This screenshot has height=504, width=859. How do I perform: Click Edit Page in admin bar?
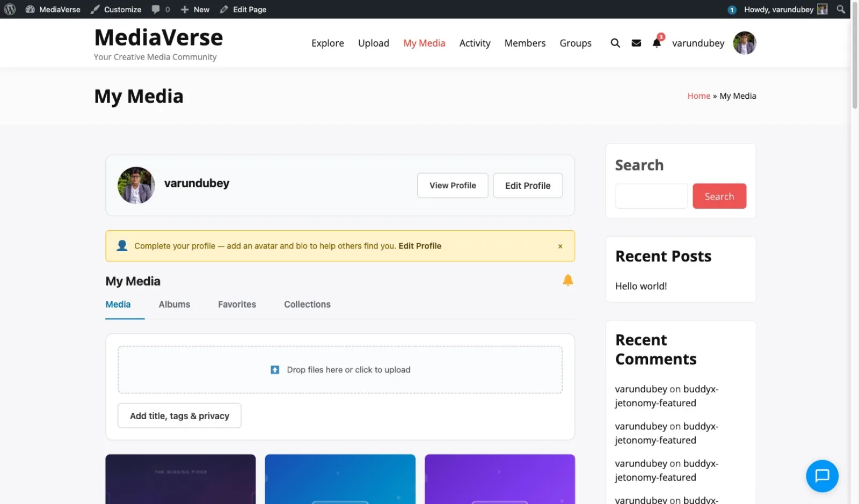pyautogui.click(x=243, y=9)
